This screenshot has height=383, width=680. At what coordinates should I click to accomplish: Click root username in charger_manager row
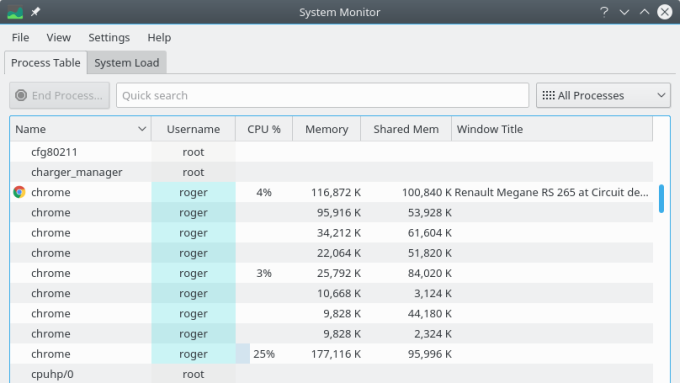[193, 172]
